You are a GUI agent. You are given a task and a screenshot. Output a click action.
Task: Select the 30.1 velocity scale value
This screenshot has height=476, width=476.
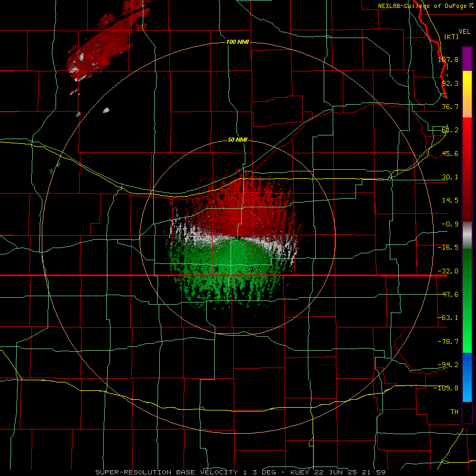tap(450, 177)
